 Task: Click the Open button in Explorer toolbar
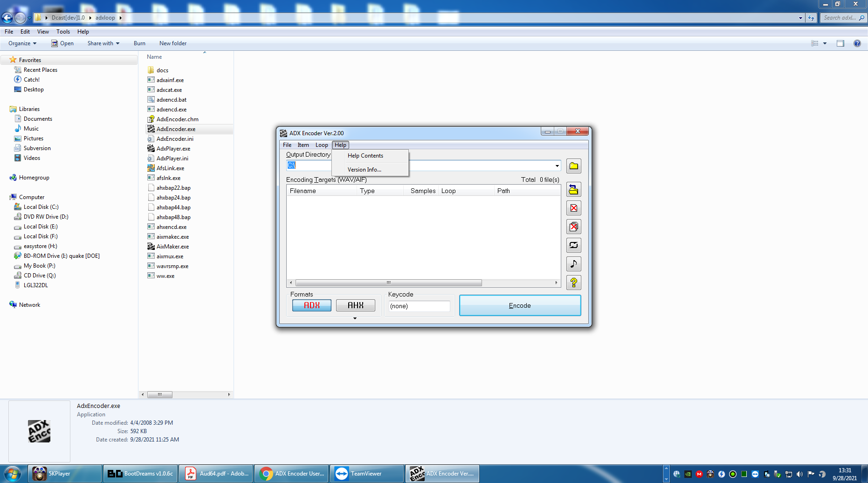(62, 43)
